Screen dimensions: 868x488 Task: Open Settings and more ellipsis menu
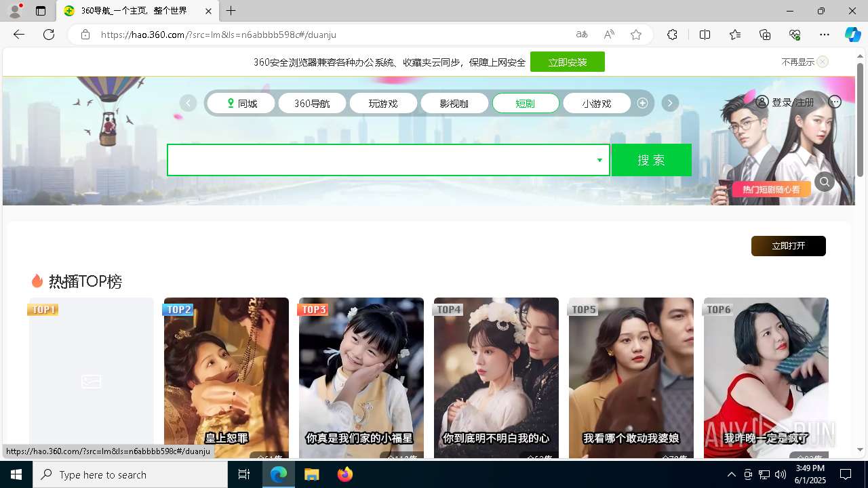click(825, 35)
